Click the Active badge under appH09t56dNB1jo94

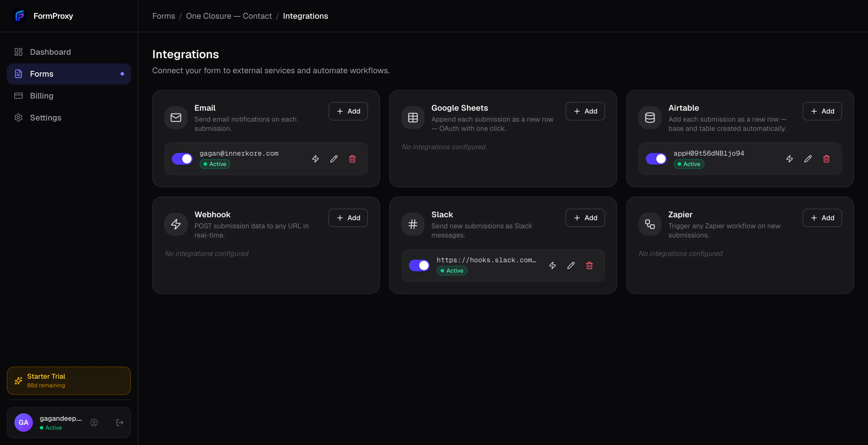(x=689, y=164)
